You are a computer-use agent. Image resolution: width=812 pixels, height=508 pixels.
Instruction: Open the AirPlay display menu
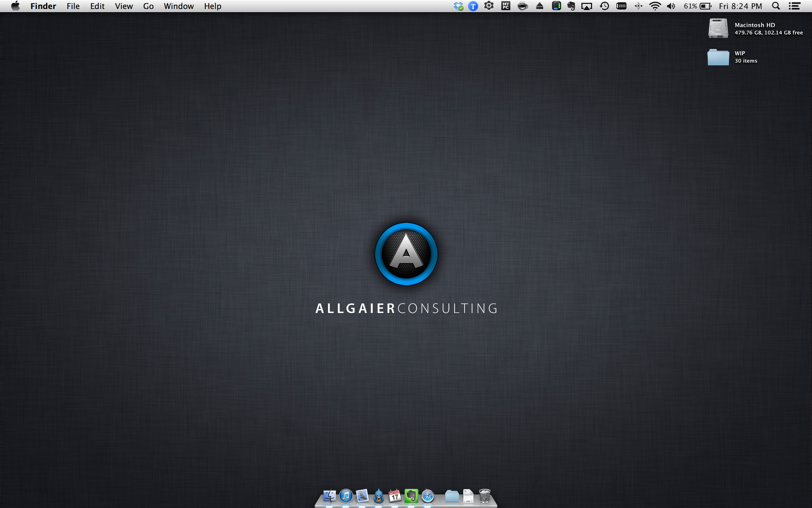tap(586, 6)
